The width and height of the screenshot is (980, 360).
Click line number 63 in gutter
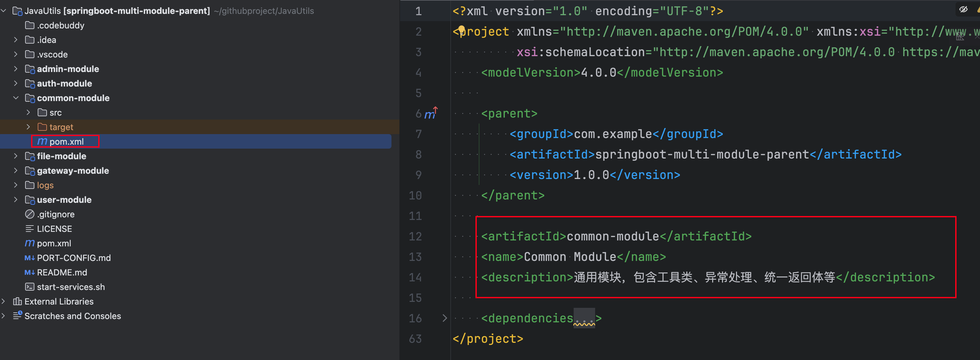point(415,338)
